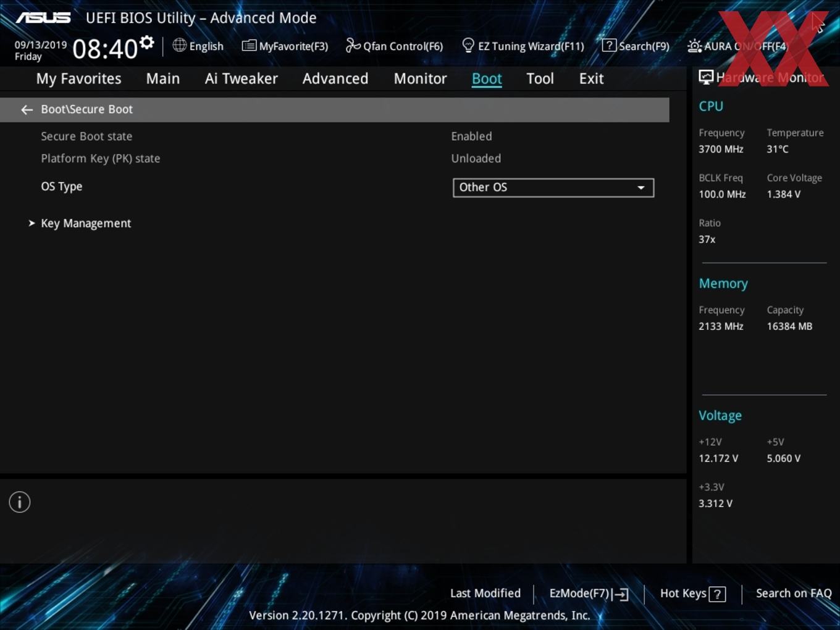Click the Voltage section heading
840x630 pixels.
coord(720,416)
